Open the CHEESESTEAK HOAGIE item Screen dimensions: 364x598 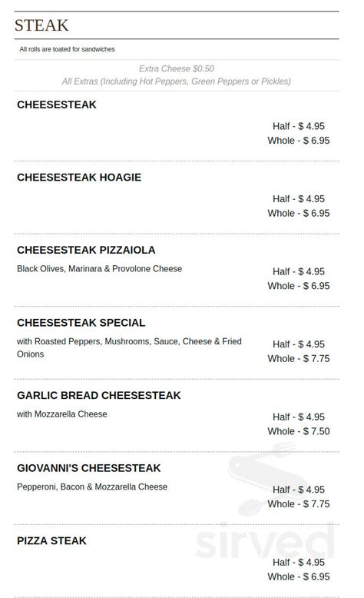tap(79, 178)
